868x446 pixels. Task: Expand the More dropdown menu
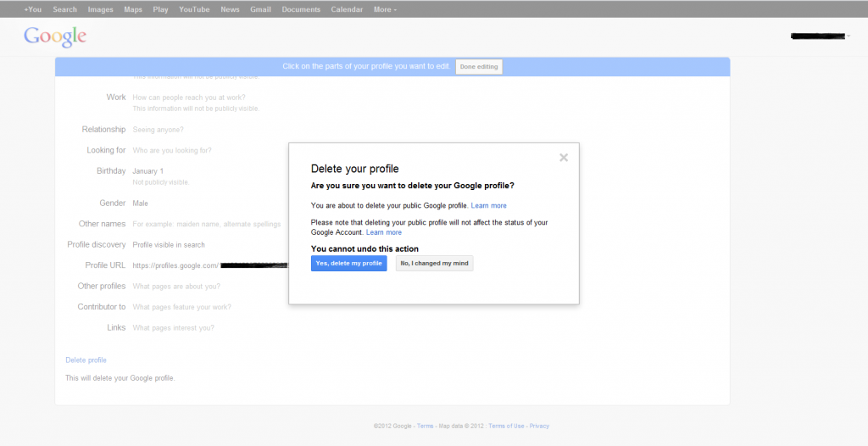[385, 9]
